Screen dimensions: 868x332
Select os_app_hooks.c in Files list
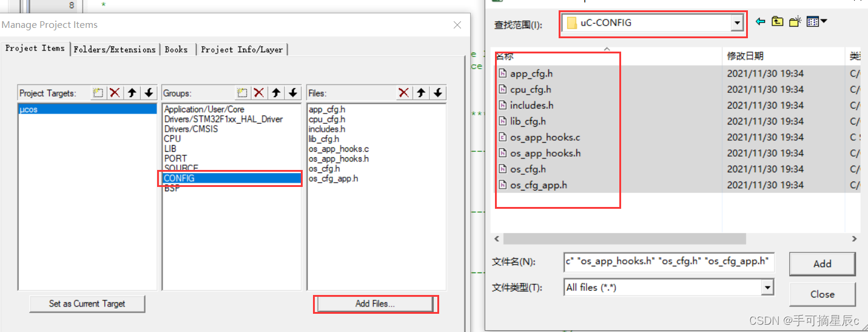338,149
